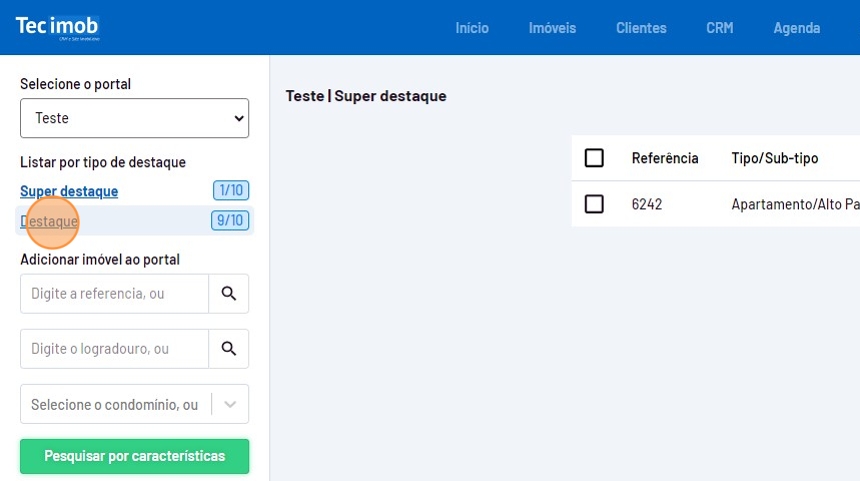Click search icon beside the logradouro field

coord(228,349)
